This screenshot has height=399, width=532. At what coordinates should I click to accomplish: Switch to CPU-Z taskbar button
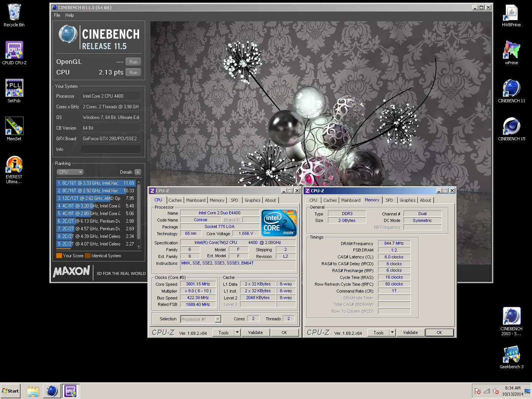[x=71, y=391]
